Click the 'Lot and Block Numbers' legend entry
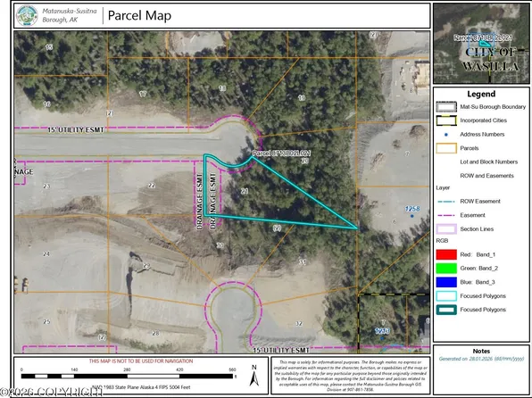 (489, 162)
